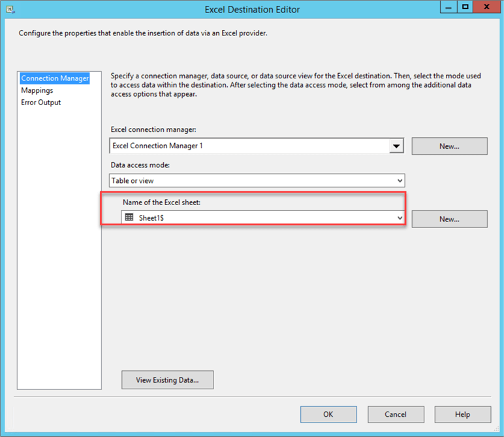Image resolution: width=504 pixels, height=437 pixels.
Task: Expand the Excel connection manager dropdown arrow
Action: tap(396, 146)
